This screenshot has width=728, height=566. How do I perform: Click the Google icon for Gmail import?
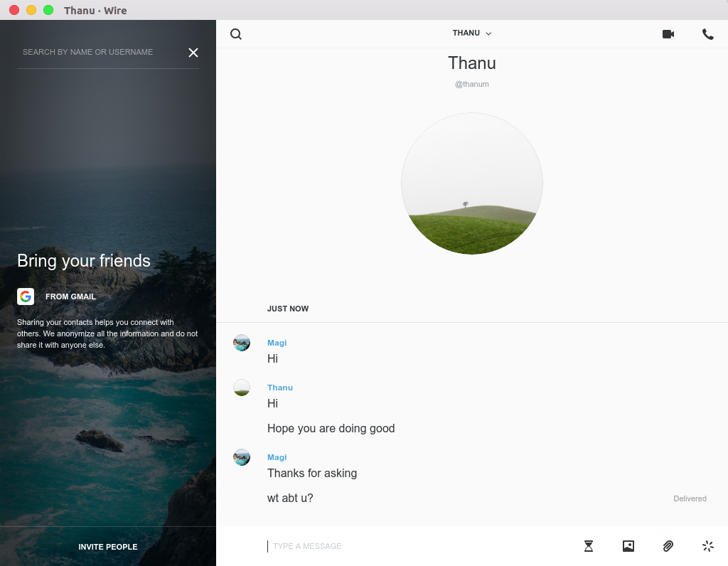(x=26, y=297)
